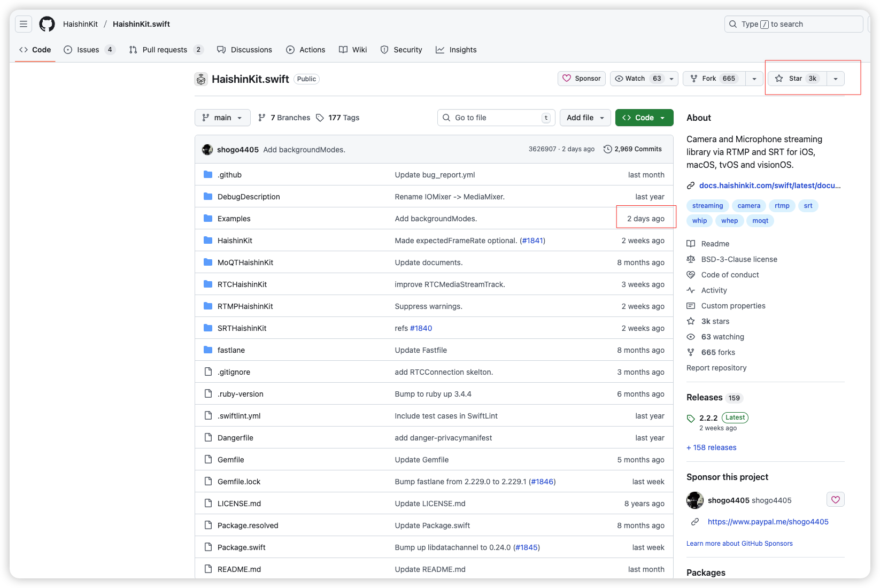Screen dimensions: 880x588
Task: Open the HaishinKit owner breadcrumb link
Action: (x=80, y=24)
